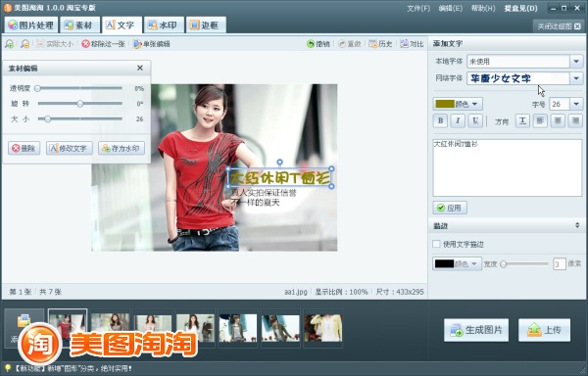Image resolution: width=588 pixels, height=376 pixels.
Task: Click the 大小 size slider
Action: [80, 118]
